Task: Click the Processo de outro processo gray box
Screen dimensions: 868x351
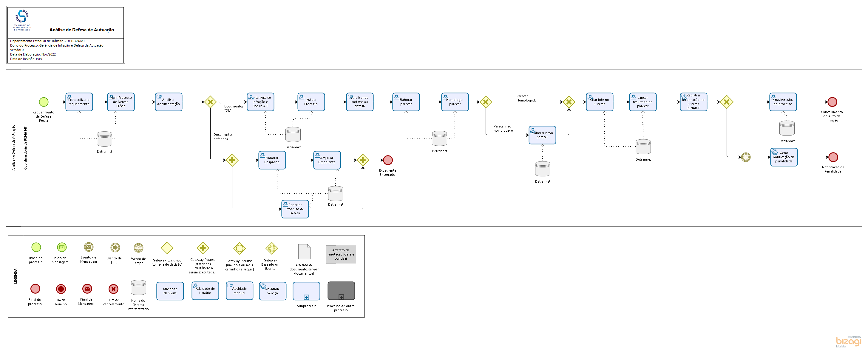Action: coord(341,291)
